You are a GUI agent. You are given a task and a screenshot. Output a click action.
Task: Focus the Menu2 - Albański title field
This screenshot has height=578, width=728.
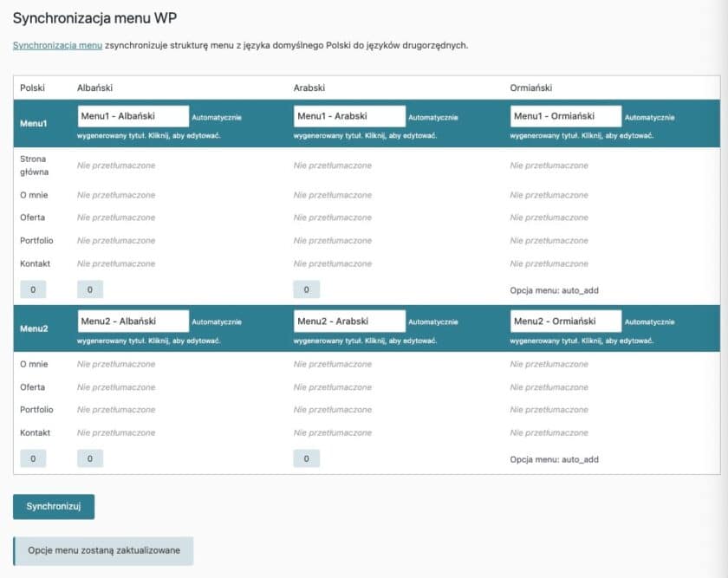pyautogui.click(x=133, y=321)
